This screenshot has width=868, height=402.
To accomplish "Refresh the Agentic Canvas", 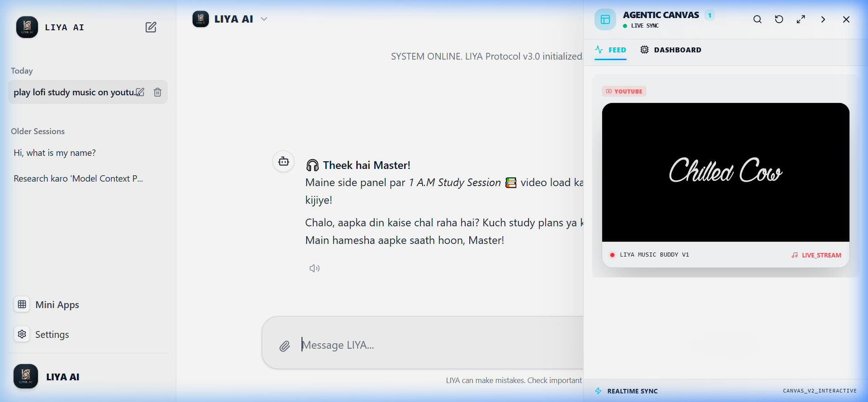I will (779, 19).
